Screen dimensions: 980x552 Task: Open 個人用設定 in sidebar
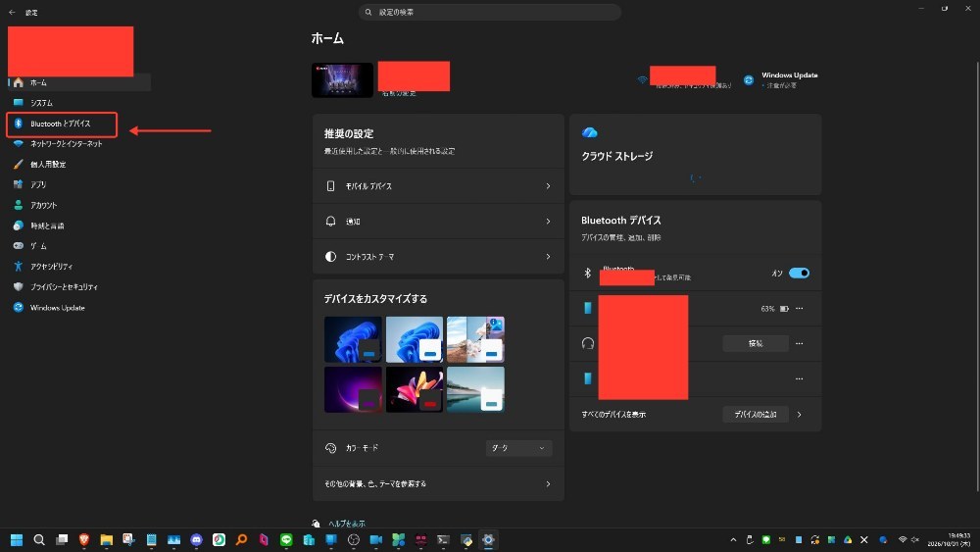coord(78,165)
